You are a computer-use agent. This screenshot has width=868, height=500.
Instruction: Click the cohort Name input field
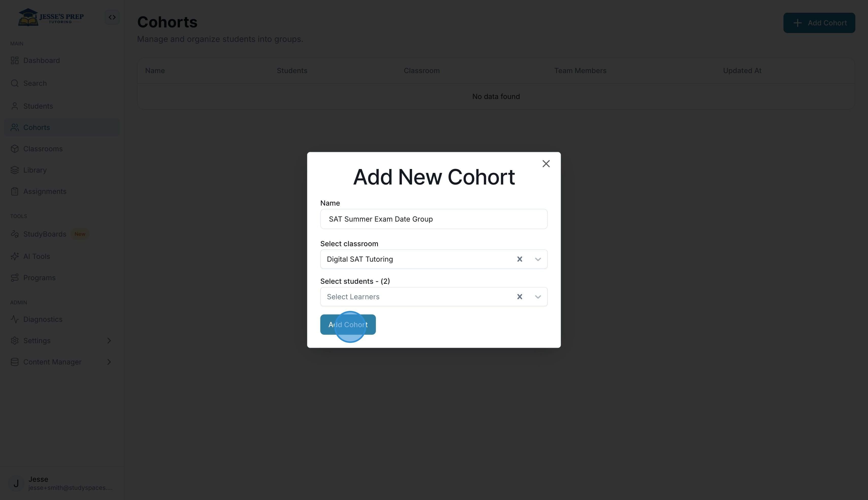click(434, 219)
